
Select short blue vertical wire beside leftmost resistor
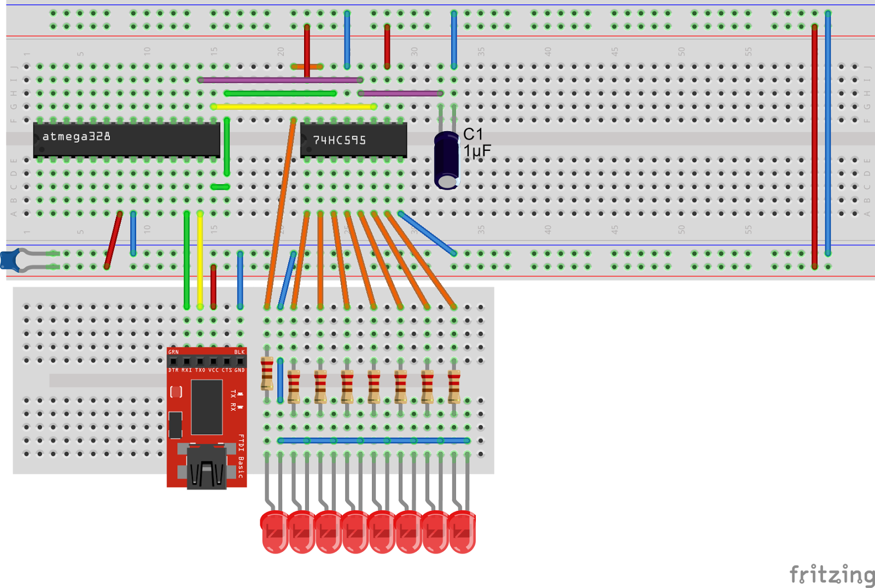(280, 381)
